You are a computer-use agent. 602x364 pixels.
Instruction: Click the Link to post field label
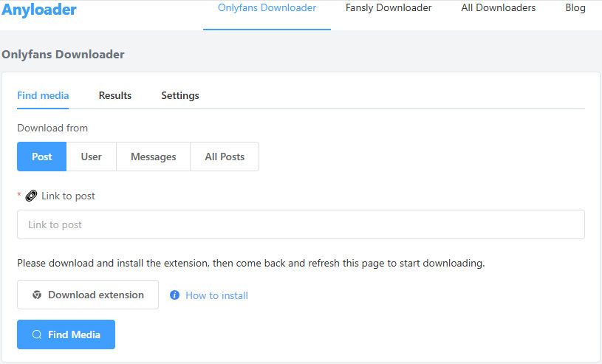click(68, 196)
